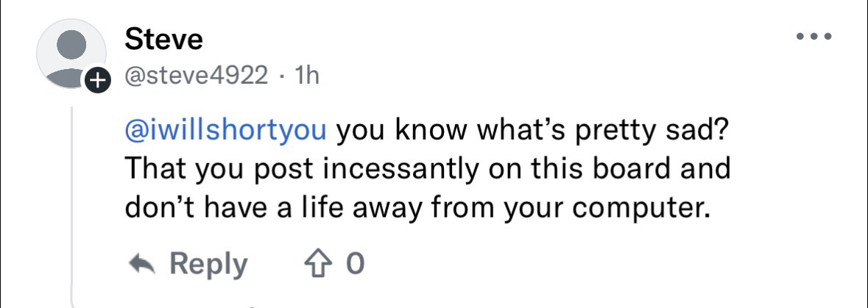Click the curved reply arrow icon

pos(142,263)
